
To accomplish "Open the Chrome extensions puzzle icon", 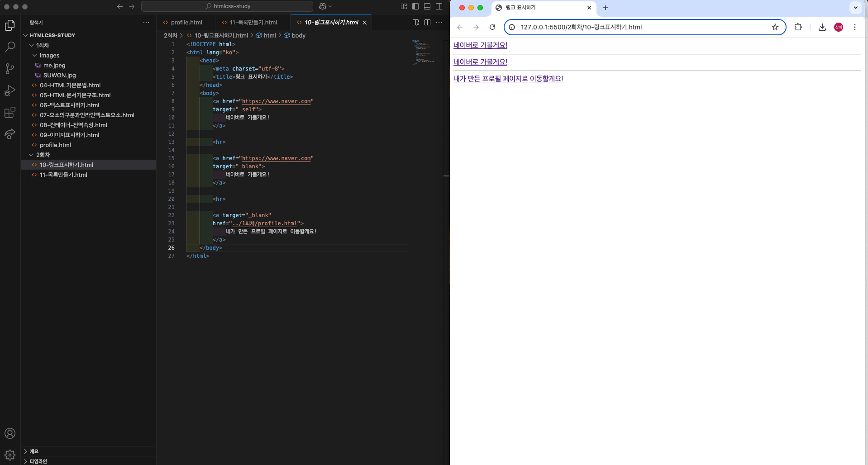I will [x=798, y=27].
